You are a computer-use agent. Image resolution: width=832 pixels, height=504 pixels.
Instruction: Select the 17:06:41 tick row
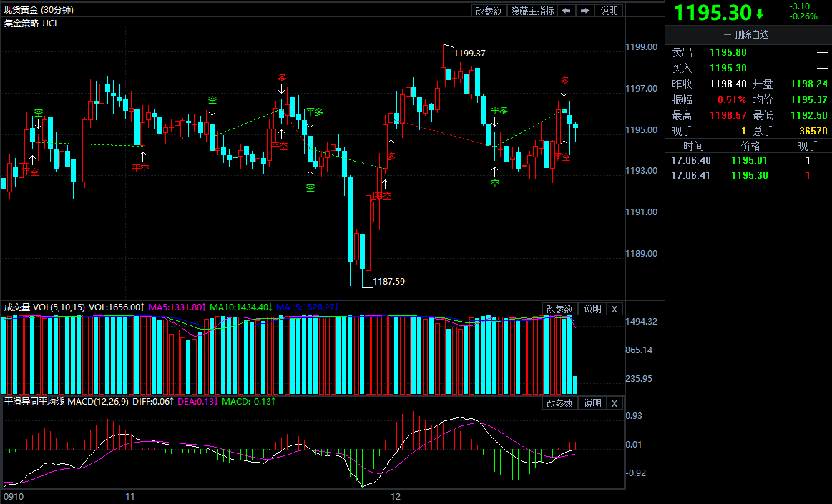[748, 175]
